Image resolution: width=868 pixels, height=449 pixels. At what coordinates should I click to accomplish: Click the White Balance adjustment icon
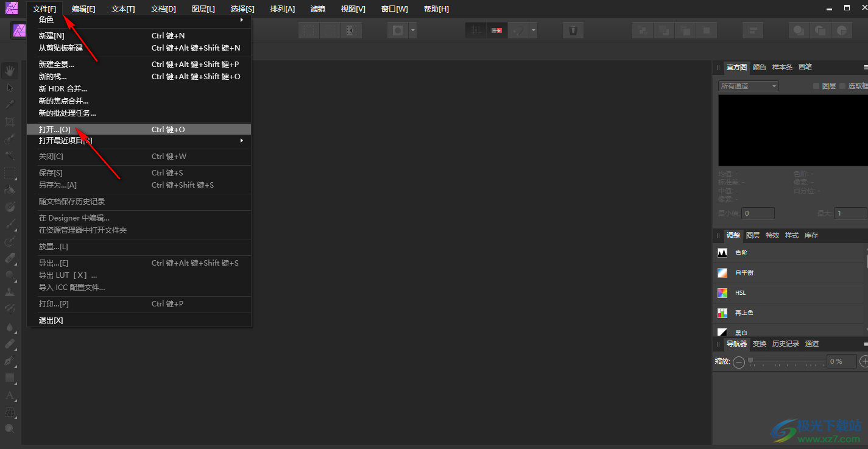tap(722, 272)
